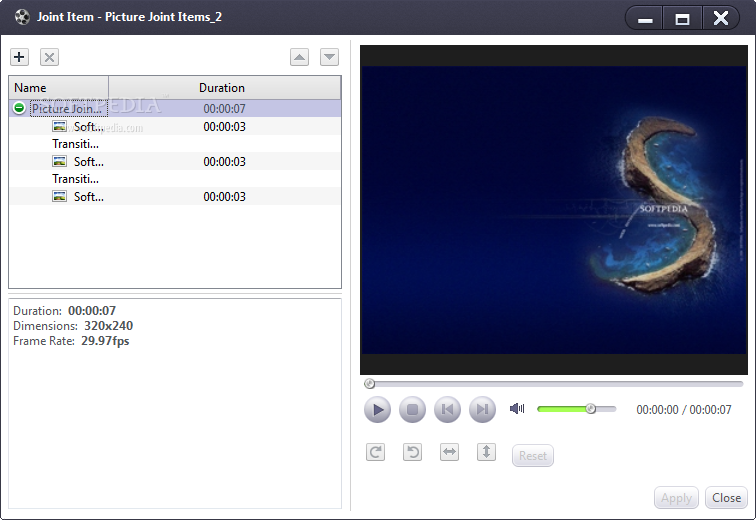
Task: Jump to next frame button
Action: [x=482, y=410]
